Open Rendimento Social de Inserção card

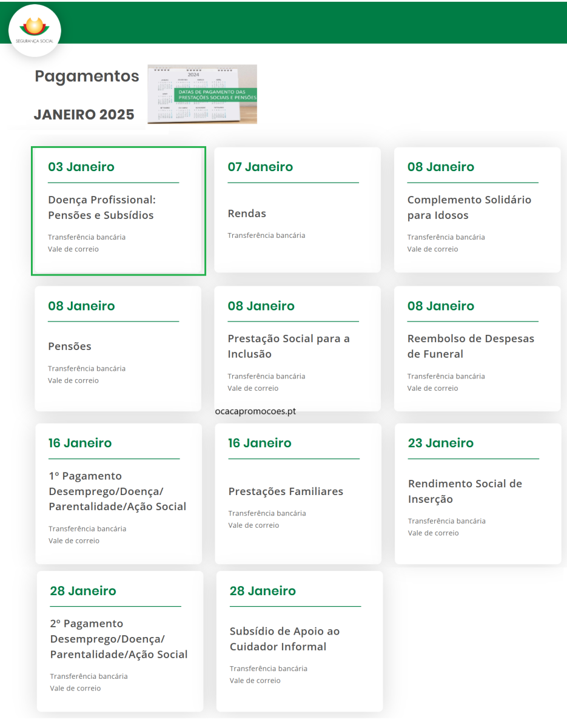pyautogui.click(x=478, y=494)
